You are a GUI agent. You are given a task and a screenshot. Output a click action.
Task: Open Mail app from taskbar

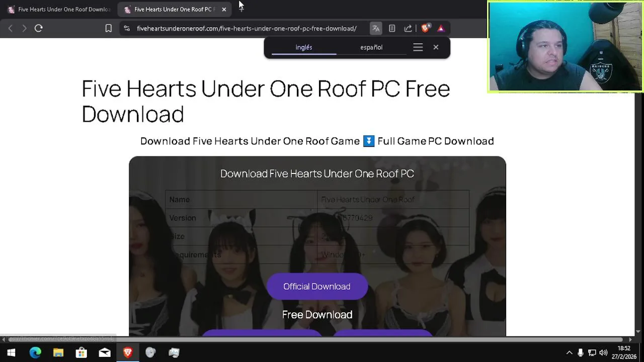pyautogui.click(x=105, y=352)
